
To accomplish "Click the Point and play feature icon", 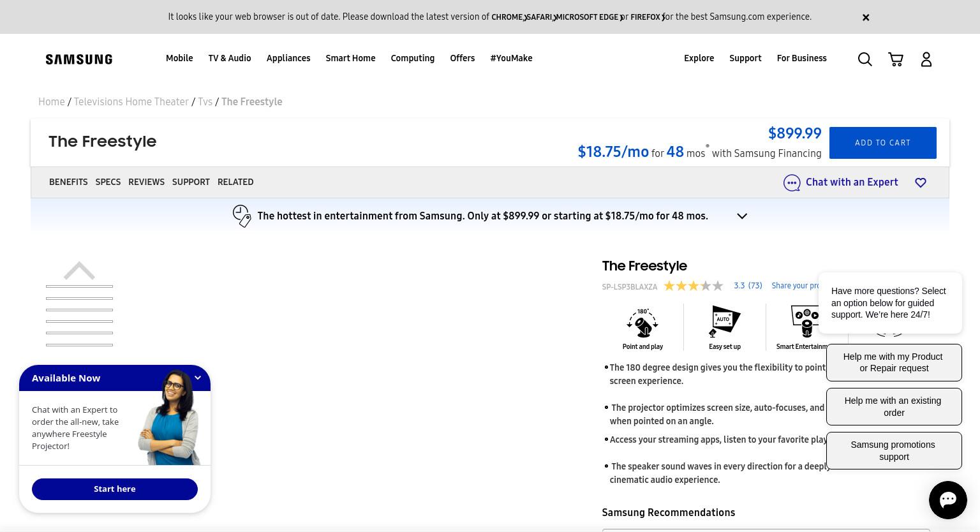I will tap(642, 323).
